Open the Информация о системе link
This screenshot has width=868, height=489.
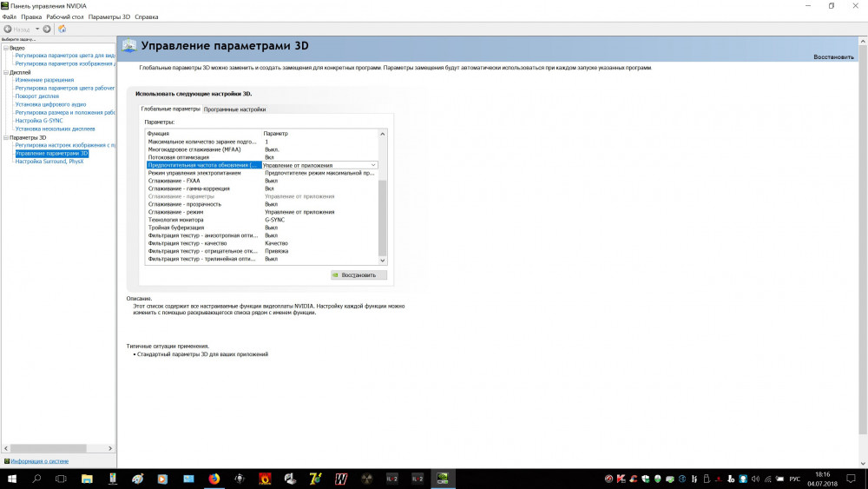tap(39, 460)
